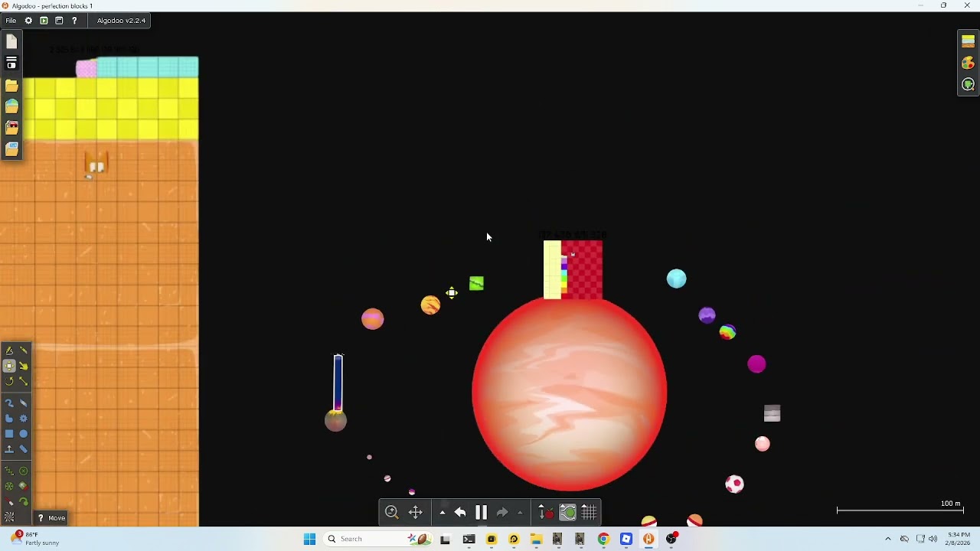Open the plain yellow folder of scenes
This screenshot has width=980, height=551.
coord(11,86)
